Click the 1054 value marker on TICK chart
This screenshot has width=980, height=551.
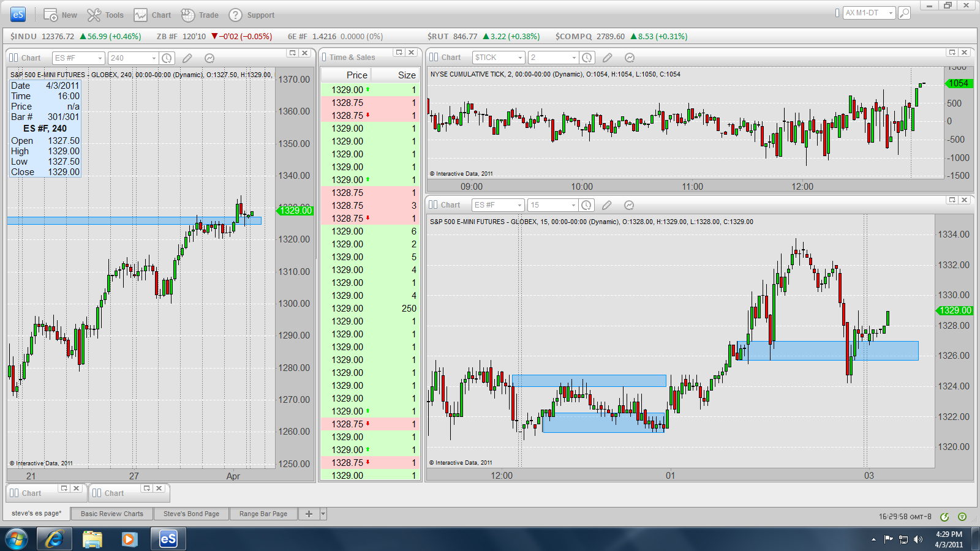[959, 83]
